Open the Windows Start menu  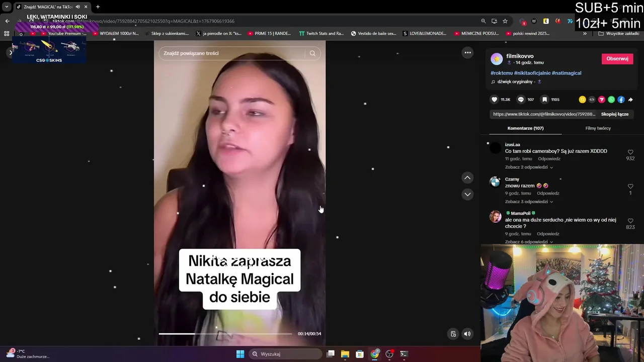click(240, 354)
